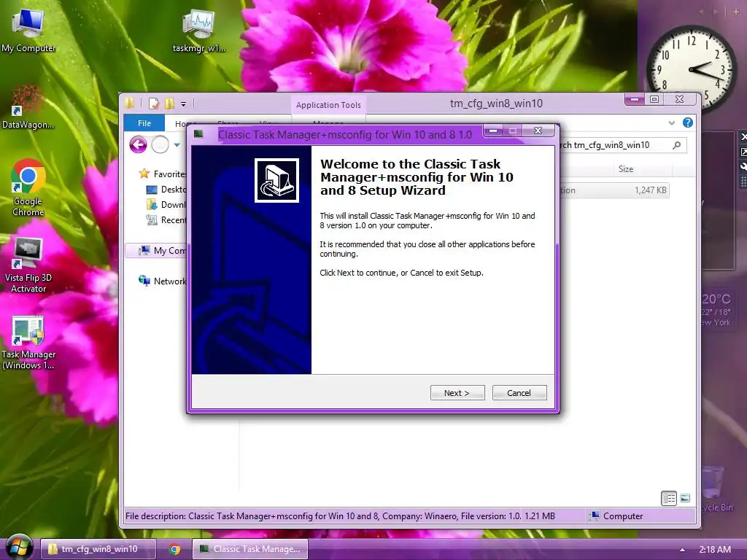Select Recent places in the navigation pane
747x560 pixels.
pyautogui.click(x=167, y=220)
